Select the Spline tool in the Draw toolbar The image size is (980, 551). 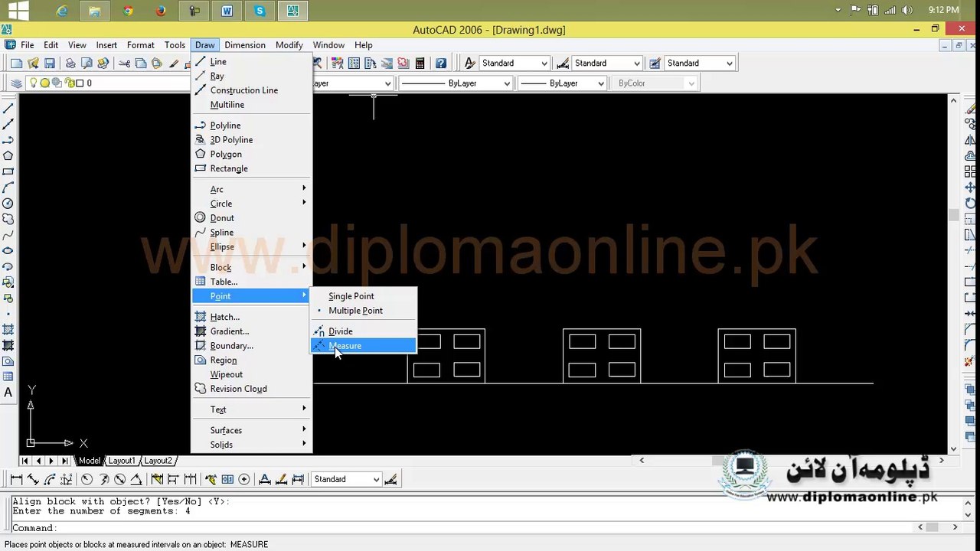pos(8,235)
